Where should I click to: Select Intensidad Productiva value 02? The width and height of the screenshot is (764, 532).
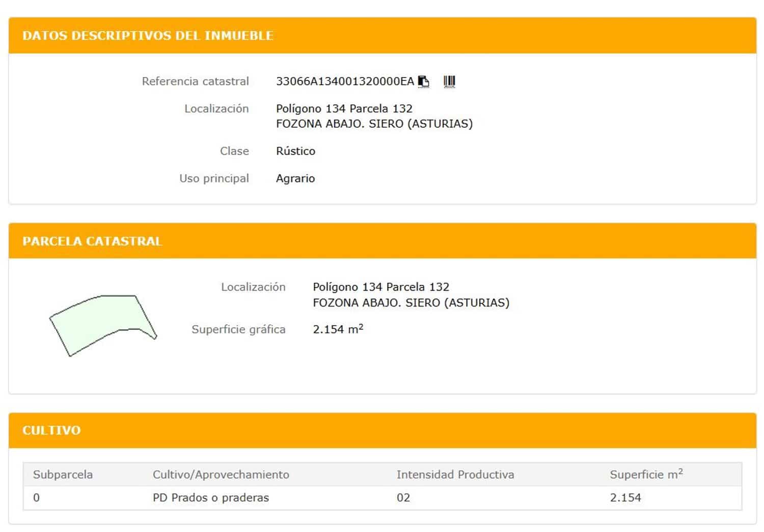coord(403,497)
